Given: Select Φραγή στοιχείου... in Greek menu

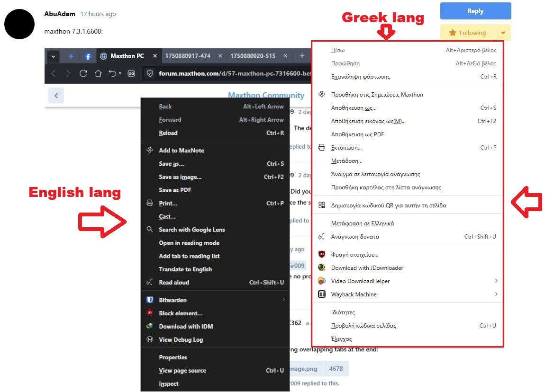Looking at the screenshot, I should [408, 255].
